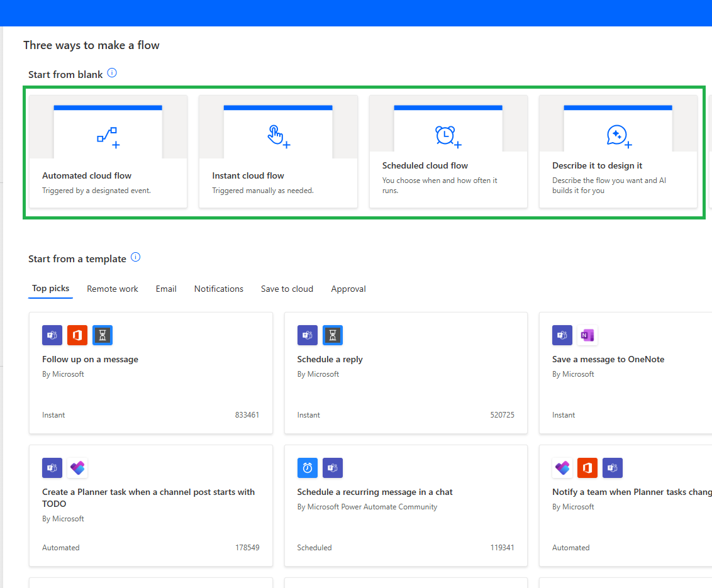Click You choose when and how often description
Viewport: 712px width, 588px height.
click(440, 186)
